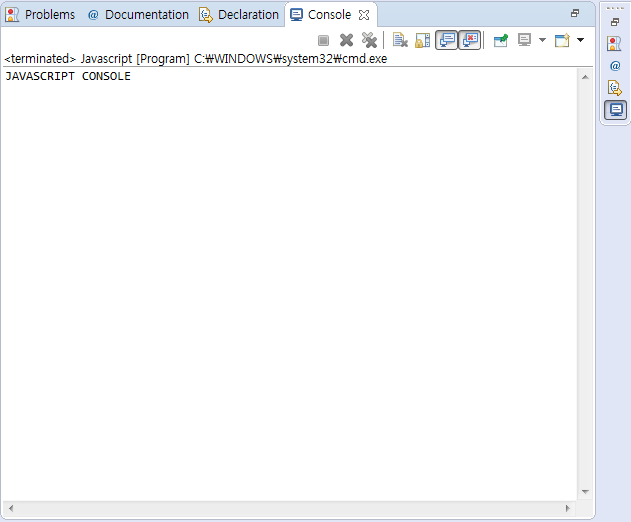
Task: Click the vertical scrollbar up arrow
Action: click(x=586, y=77)
